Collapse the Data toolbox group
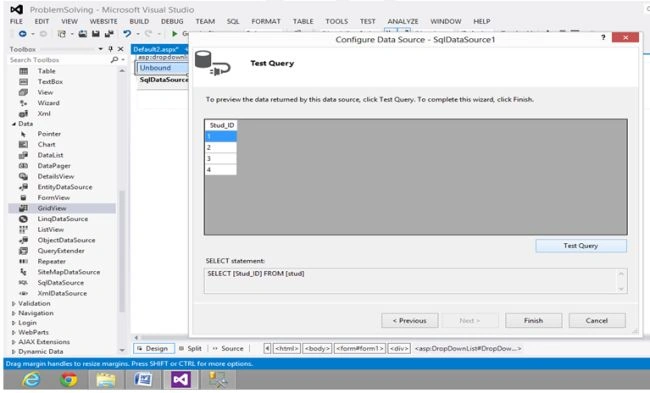Viewport: 650px width, 393px height. tap(14, 124)
